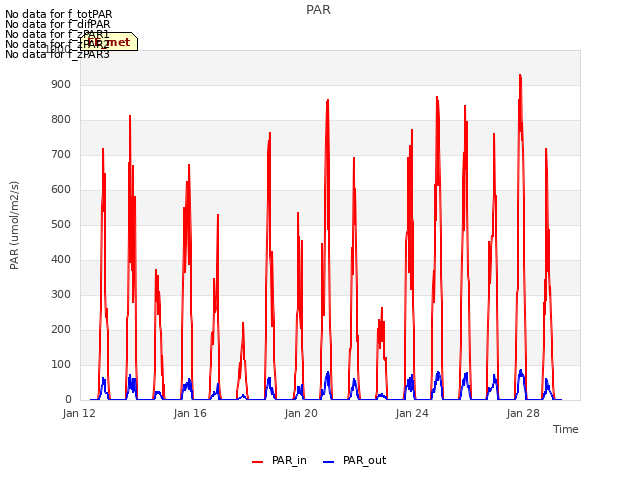
Task: Click the Jan 24 x-axis tick label
Action: [x=412, y=413]
